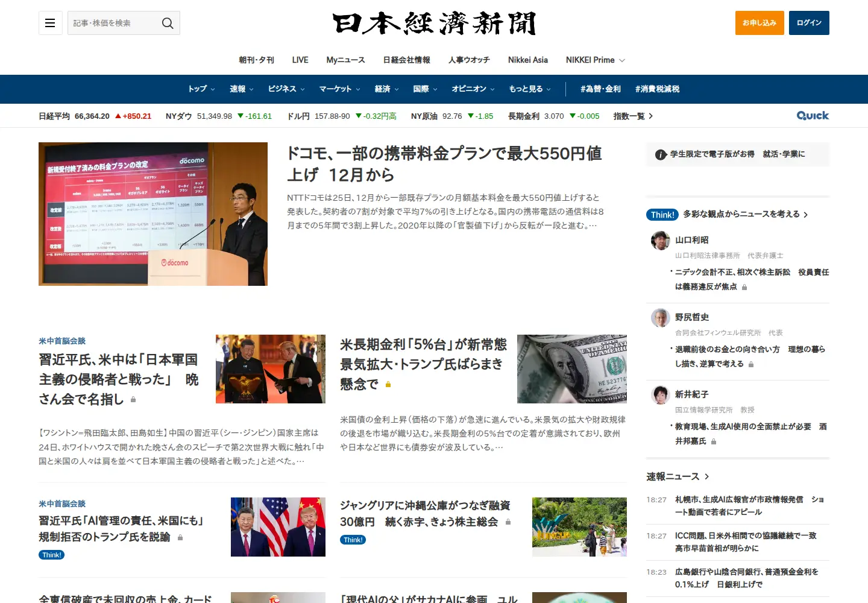The image size is (868, 603).
Task: Open 多彩な観点からニュースを考える link
Action: pos(745,214)
